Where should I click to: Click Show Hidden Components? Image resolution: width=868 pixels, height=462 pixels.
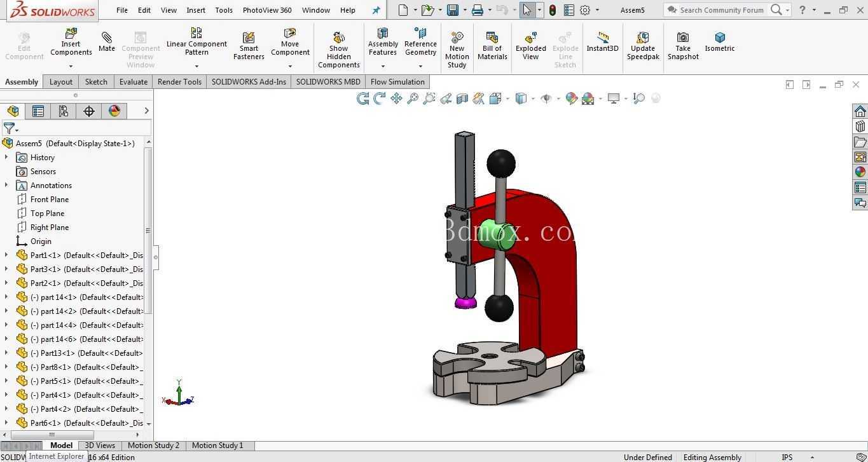(339, 50)
